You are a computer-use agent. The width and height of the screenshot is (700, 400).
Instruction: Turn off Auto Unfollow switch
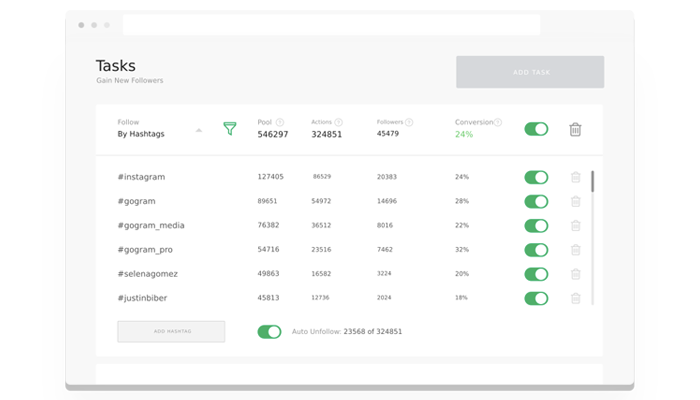click(269, 332)
